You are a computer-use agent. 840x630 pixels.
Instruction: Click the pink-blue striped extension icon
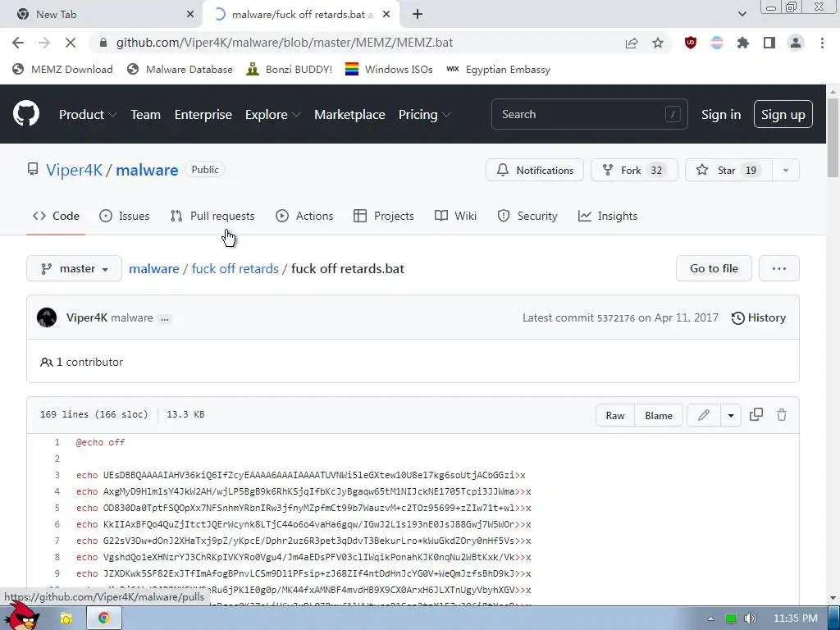(717, 43)
